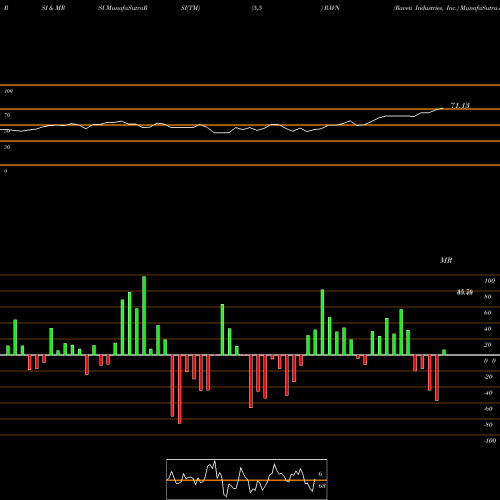Click the RSI axis label 0 on left
The width and height of the screenshot is (500, 500).
click(6, 171)
